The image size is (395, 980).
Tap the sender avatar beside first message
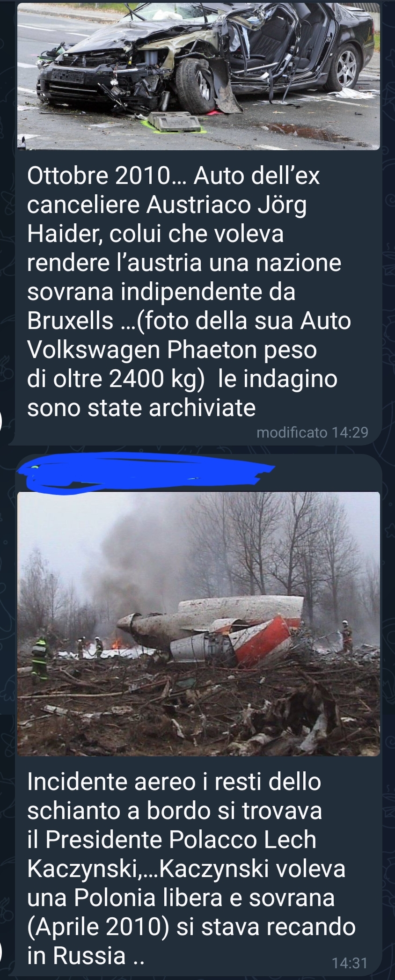(1, 419)
